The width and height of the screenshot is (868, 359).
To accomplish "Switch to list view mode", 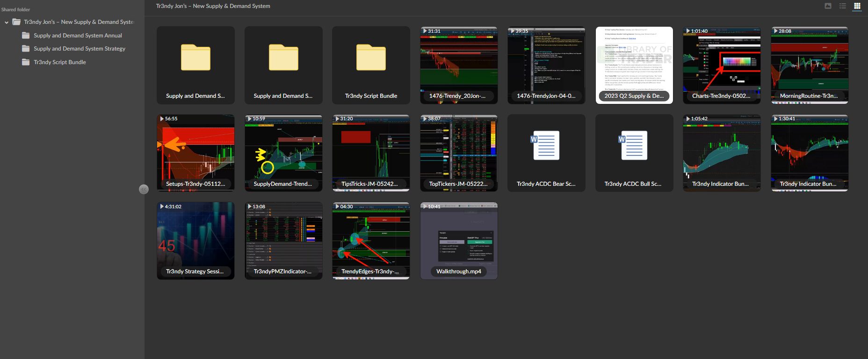I will coord(842,6).
